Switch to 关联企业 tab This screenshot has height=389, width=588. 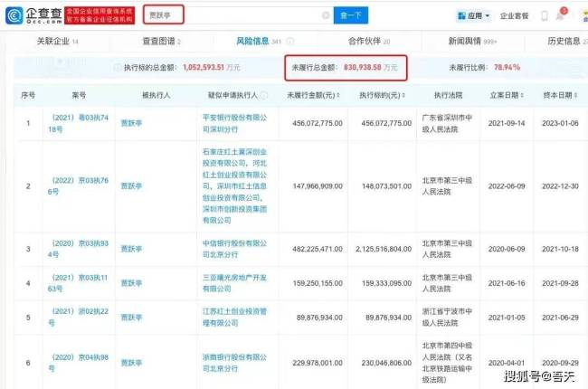[x=57, y=41]
